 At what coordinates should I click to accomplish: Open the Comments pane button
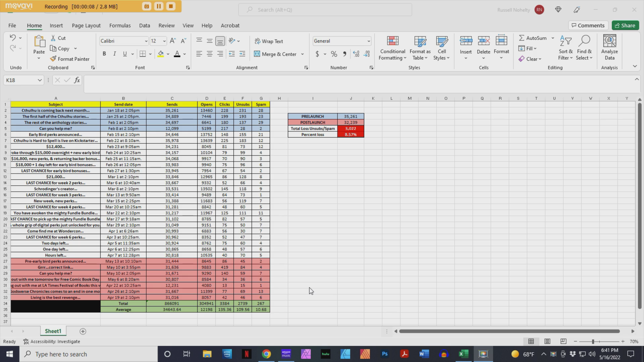pos(588,25)
